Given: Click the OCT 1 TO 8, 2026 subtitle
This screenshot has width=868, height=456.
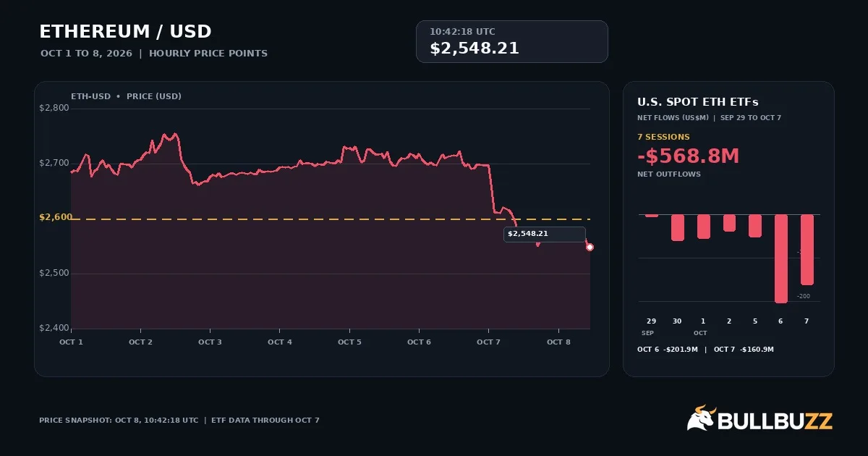Looking at the screenshot, I should [x=86, y=54].
